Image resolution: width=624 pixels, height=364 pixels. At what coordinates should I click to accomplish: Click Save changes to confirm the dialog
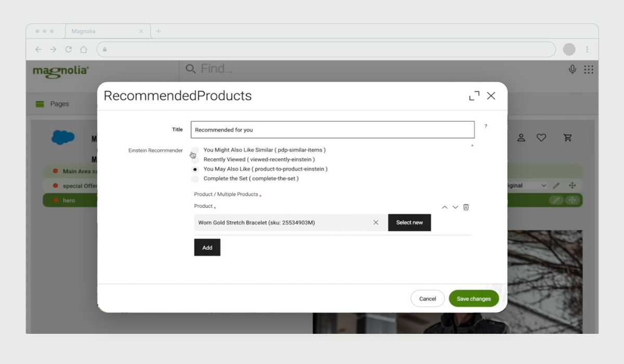[474, 298]
